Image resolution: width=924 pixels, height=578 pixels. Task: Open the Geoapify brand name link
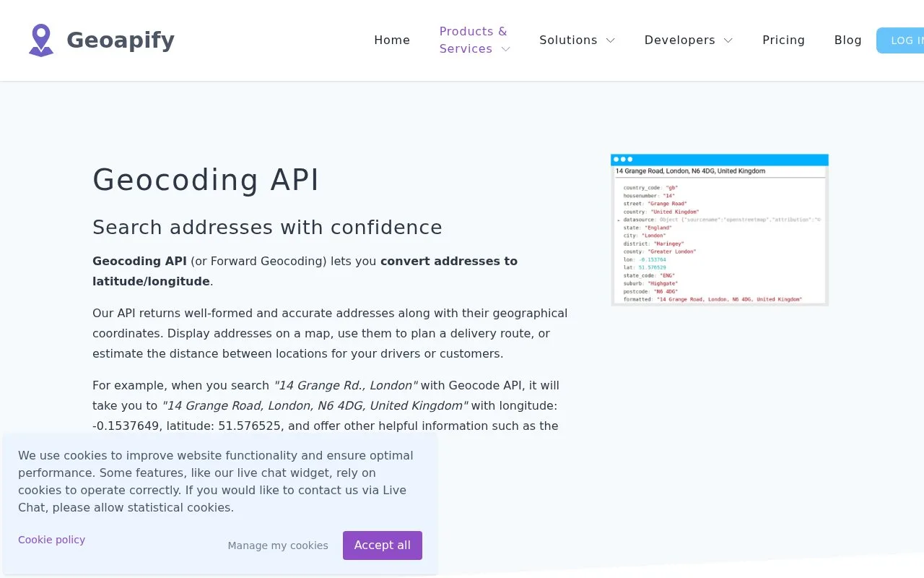click(121, 40)
